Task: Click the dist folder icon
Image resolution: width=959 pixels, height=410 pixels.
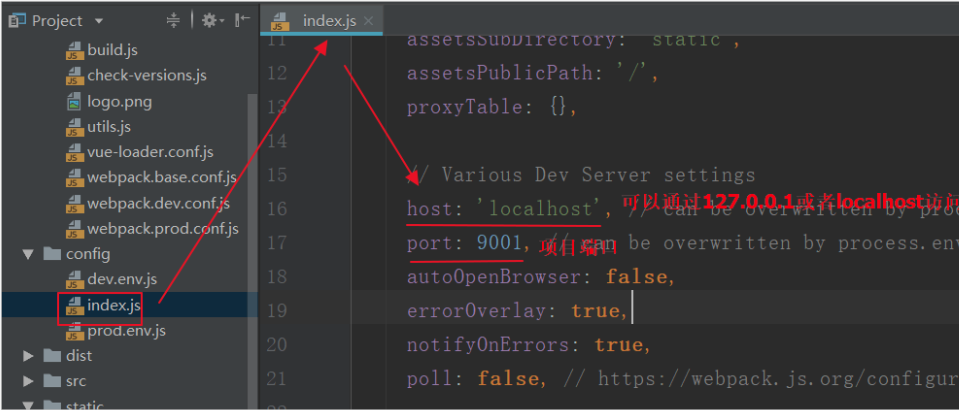Action: coord(53,356)
